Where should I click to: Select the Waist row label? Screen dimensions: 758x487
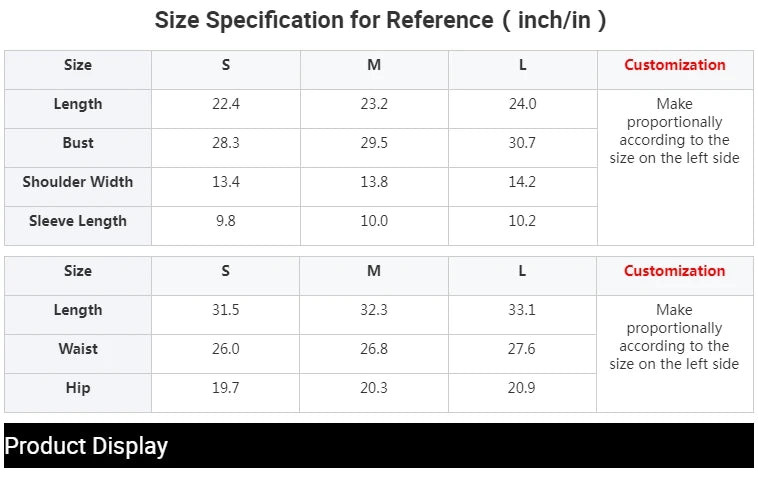click(78, 349)
